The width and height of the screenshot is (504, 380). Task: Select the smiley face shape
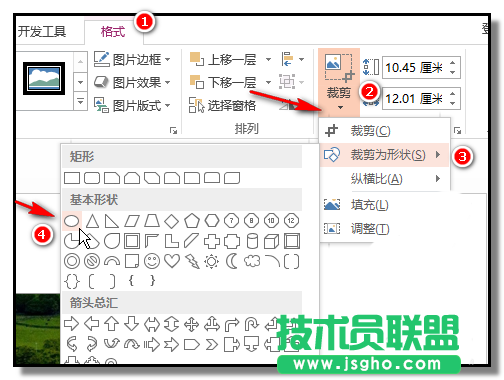tap(152, 261)
